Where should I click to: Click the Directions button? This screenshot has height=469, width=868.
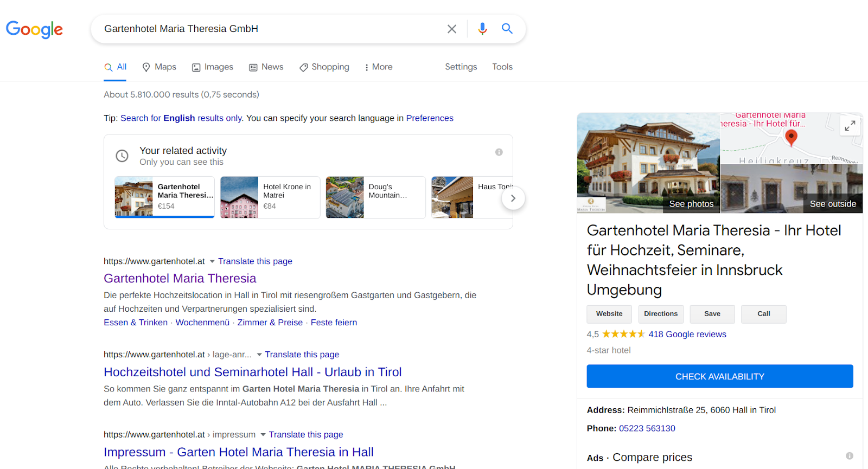661,314
